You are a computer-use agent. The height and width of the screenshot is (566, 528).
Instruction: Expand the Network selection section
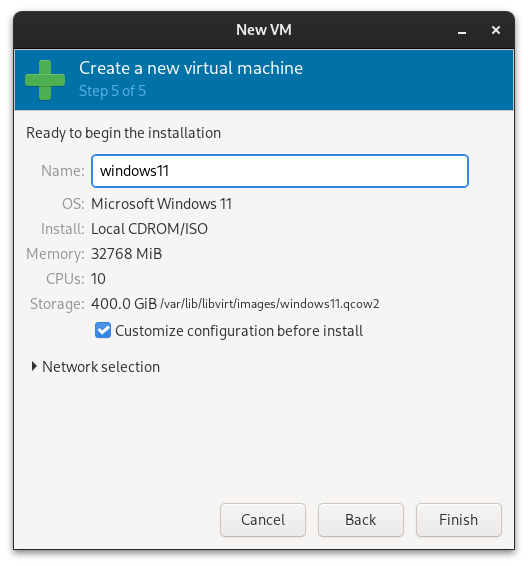tap(96, 367)
